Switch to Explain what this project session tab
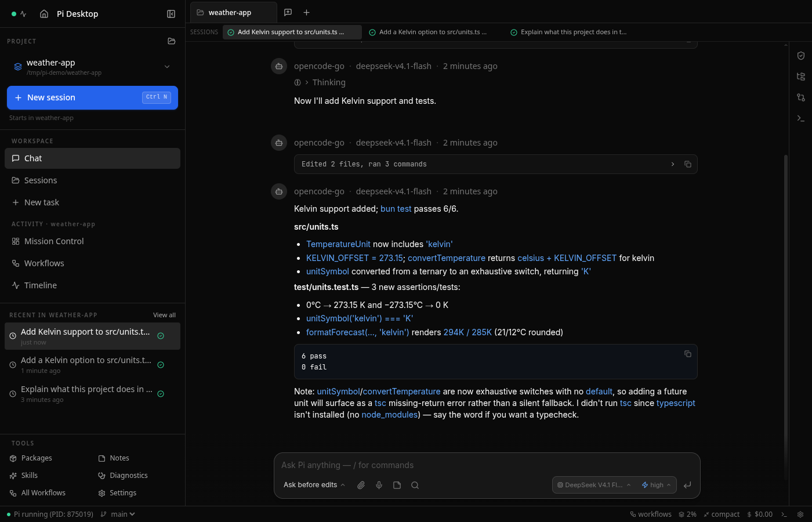The width and height of the screenshot is (812, 522). pyautogui.click(x=574, y=32)
